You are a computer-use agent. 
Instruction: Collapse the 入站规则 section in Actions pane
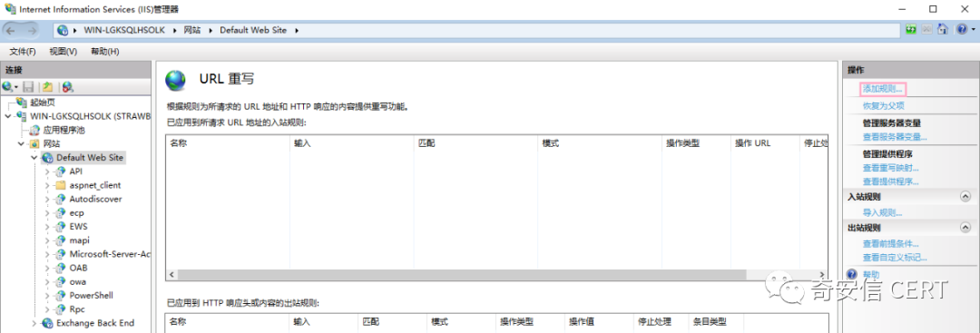point(965,197)
